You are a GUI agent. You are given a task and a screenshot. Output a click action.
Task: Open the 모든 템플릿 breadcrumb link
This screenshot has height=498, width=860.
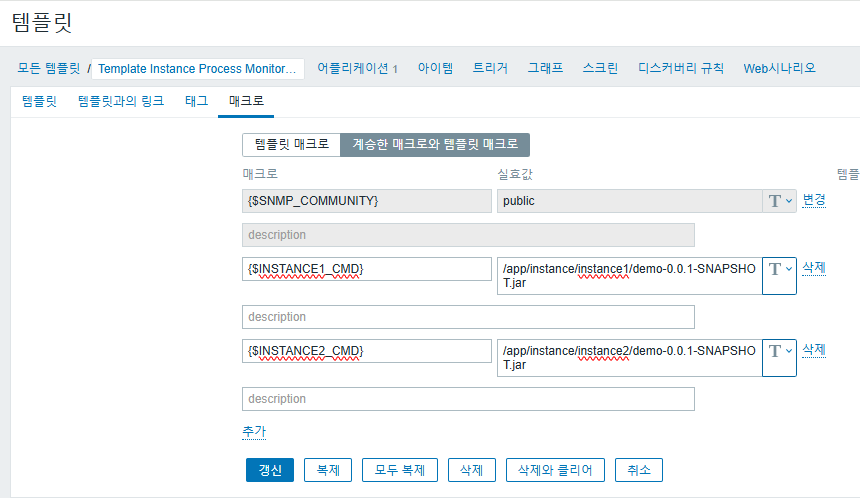pos(49,69)
